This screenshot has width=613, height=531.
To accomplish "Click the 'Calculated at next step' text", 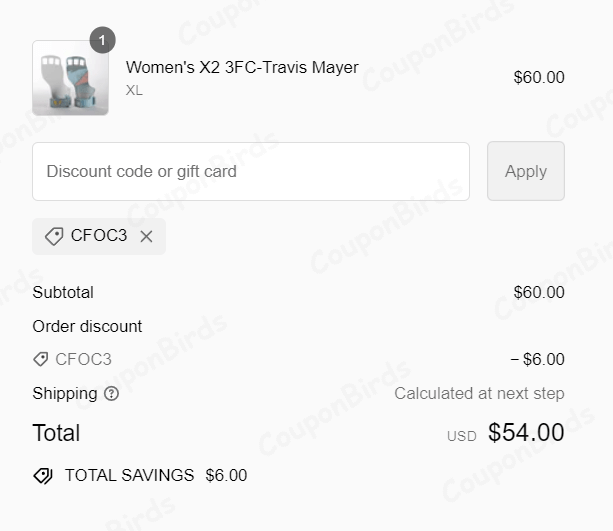I will [x=479, y=393].
